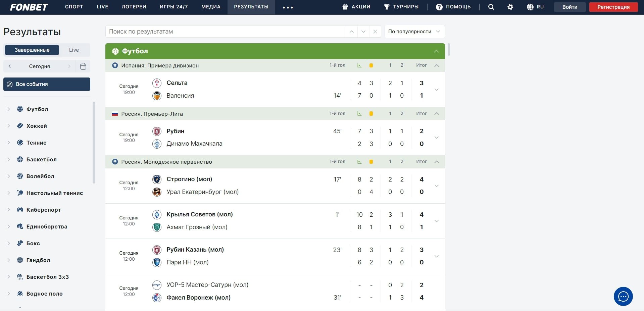Screen dimensions: 644x311
Task: Click the Strogino (мол) team crest
Action: 157,179
